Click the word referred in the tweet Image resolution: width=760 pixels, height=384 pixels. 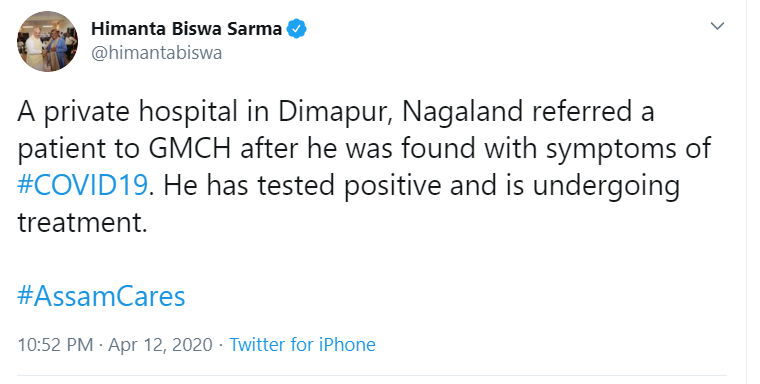[581, 112]
